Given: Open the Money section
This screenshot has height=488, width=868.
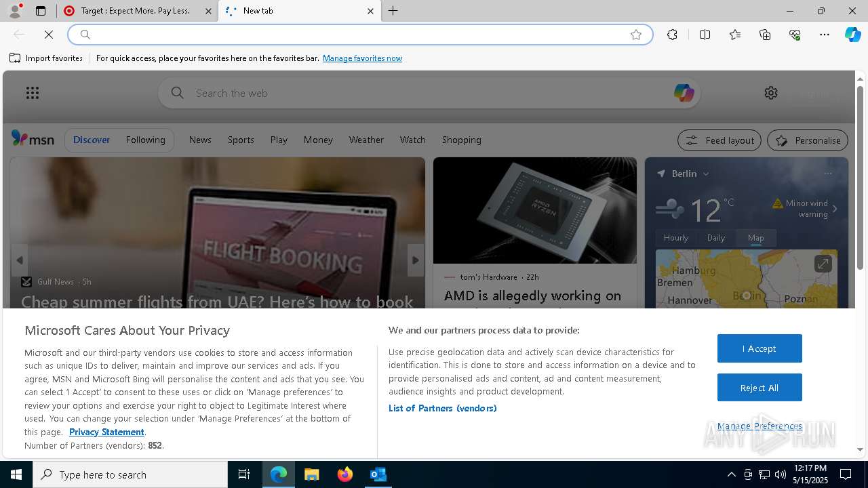Looking at the screenshot, I should 318,140.
